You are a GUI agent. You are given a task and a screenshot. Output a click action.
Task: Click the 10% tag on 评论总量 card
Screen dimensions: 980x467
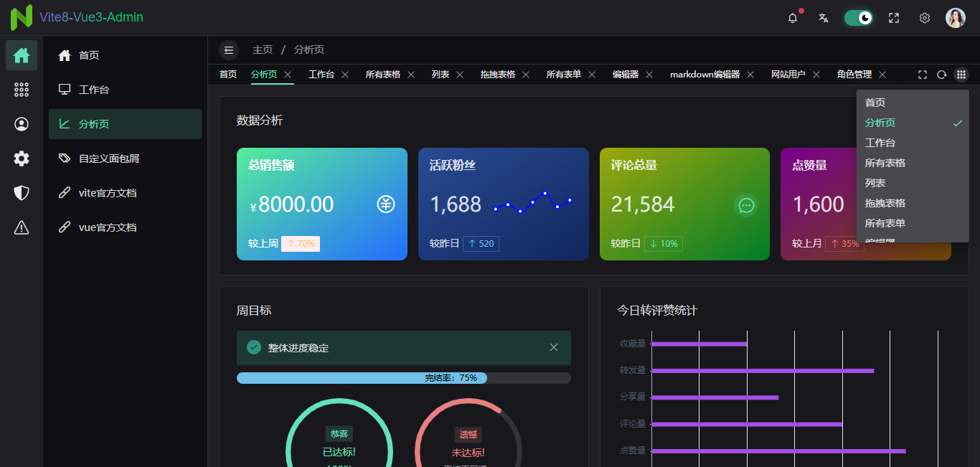[x=664, y=244]
